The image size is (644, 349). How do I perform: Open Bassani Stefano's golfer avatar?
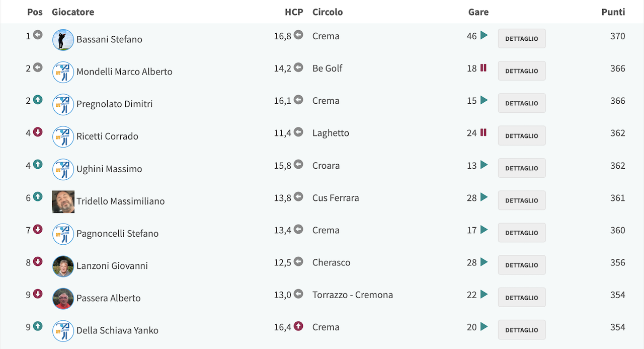(x=63, y=40)
